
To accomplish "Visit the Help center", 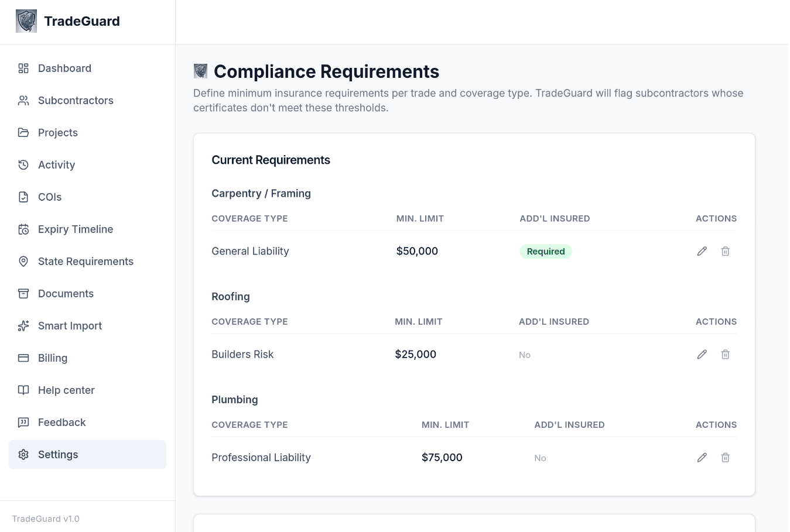I will click(87, 390).
